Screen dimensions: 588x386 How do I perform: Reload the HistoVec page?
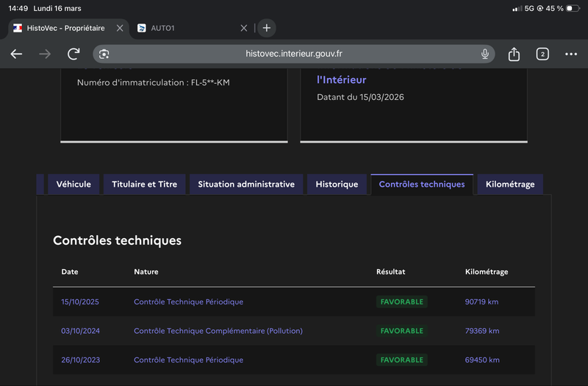pos(73,54)
